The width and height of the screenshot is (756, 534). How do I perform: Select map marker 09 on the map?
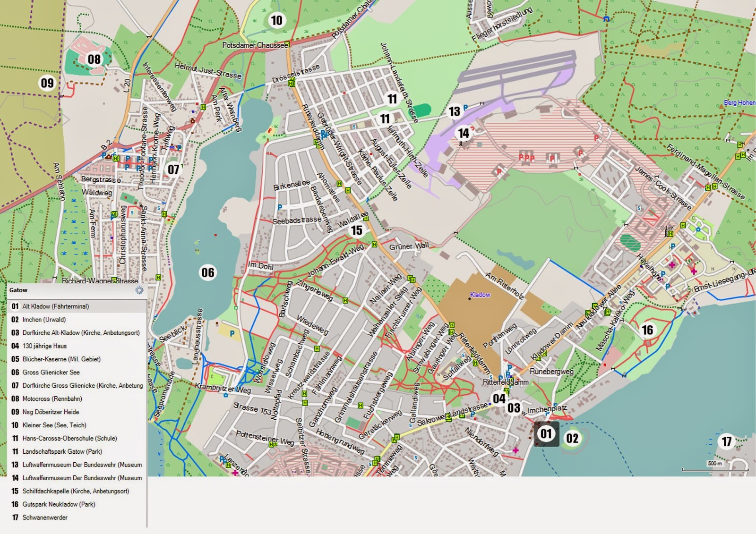[47, 83]
